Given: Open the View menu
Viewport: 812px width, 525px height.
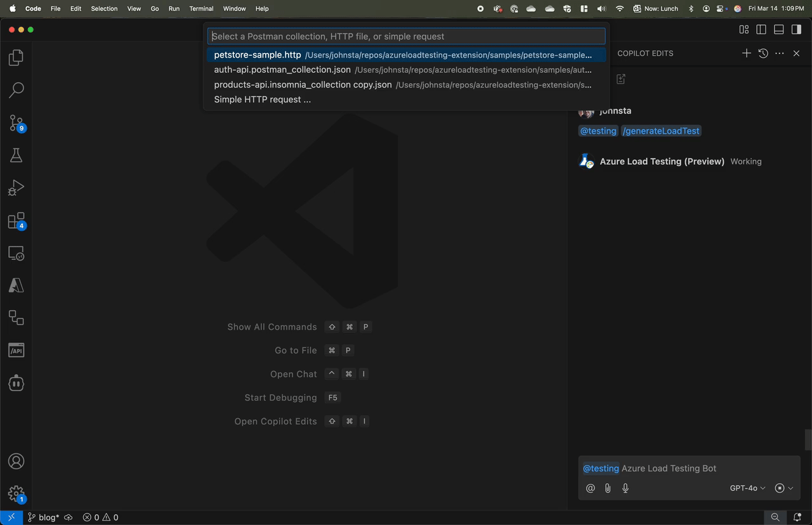Looking at the screenshot, I should tap(134, 9).
